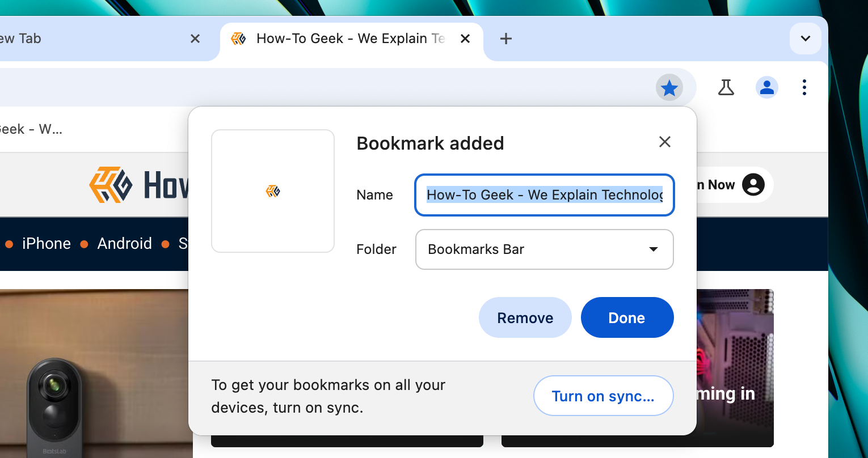868x458 pixels.
Task: Click the Done button
Action: pyautogui.click(x=627, y=317)
